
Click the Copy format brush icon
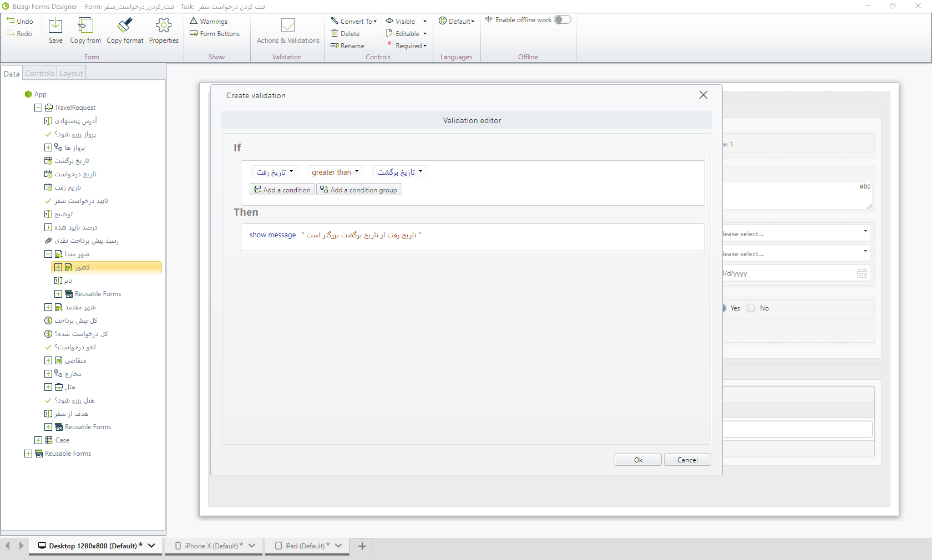pyautogui.click(x=125, y=26)
